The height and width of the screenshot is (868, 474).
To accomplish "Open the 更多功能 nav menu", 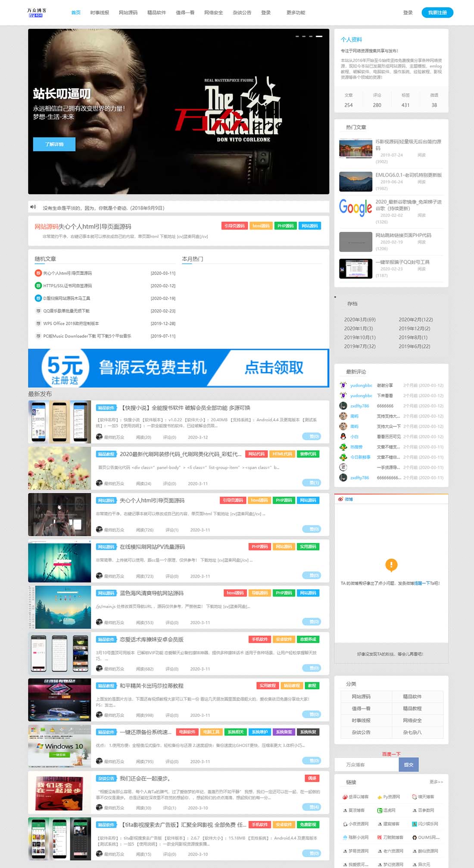I will (296, 12).
